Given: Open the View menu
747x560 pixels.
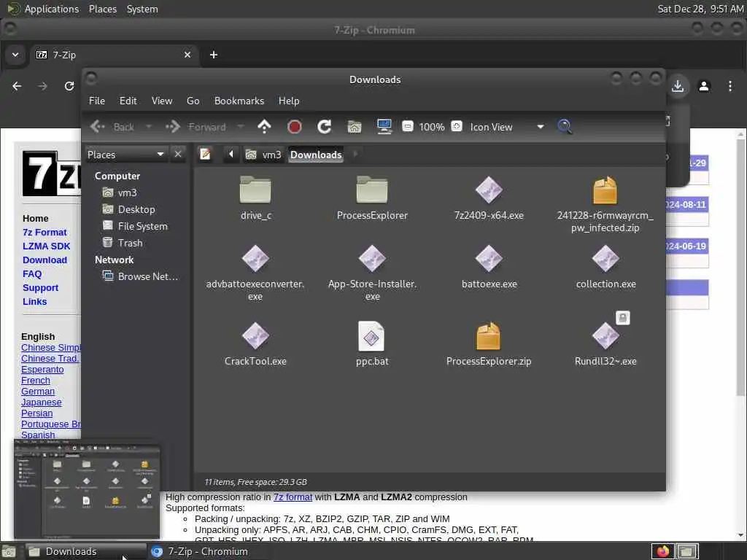Looking at the screenshot, I should pyautogui.click(x=162, y=101).
